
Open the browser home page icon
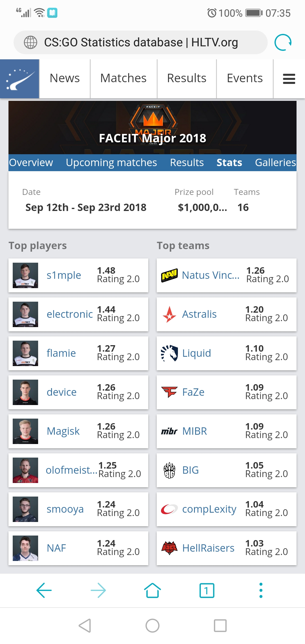point(152,590)
